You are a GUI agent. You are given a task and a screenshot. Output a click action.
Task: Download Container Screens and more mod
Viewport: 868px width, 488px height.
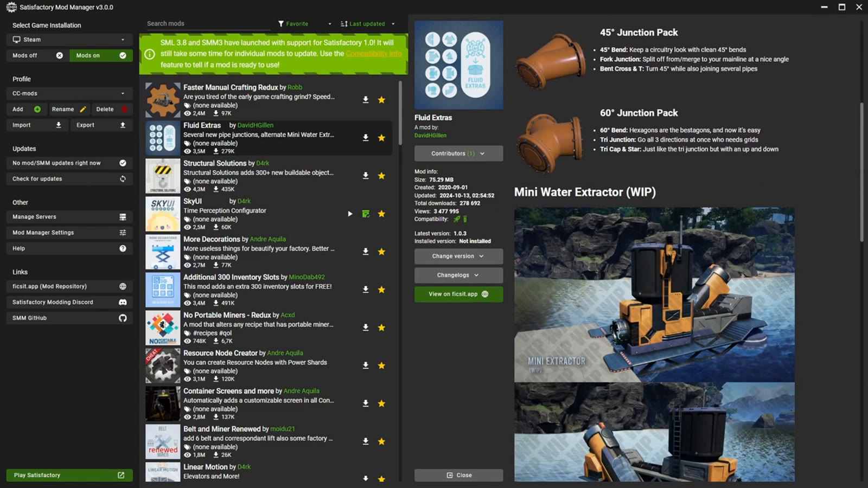click(366, 403)
